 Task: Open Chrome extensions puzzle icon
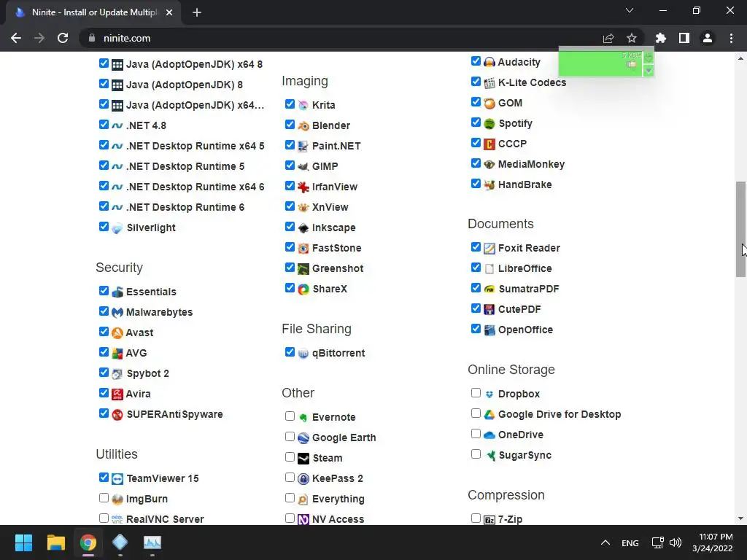pyautogui.click(x=661, y=38)
